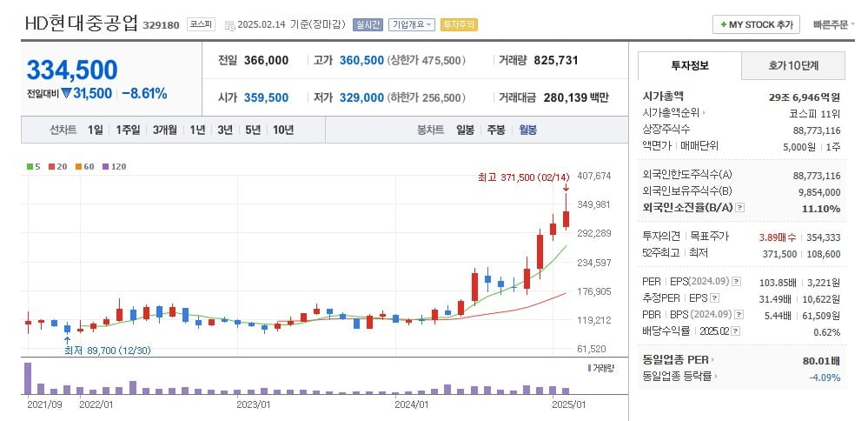The width and height of the screenshot is (868, 421).
Task: Click the red 20-day moving average legend
Action: click(57, 166)
